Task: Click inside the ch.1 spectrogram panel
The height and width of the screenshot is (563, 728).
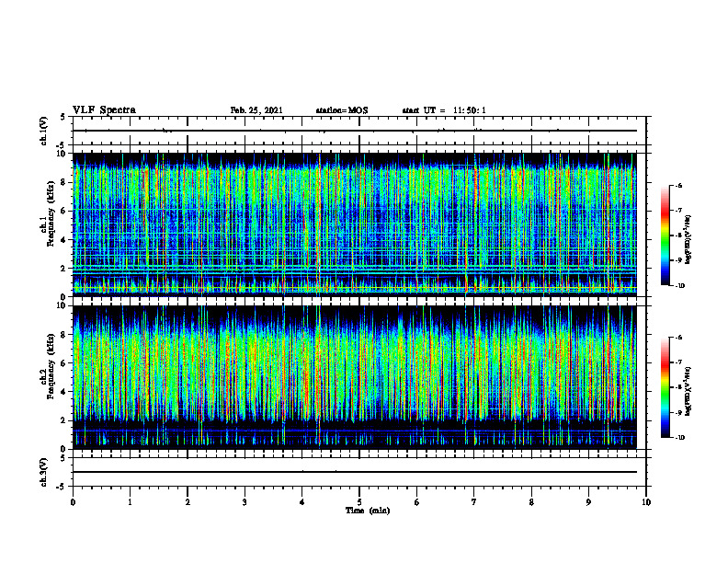Action: click(x=355, y=224)
